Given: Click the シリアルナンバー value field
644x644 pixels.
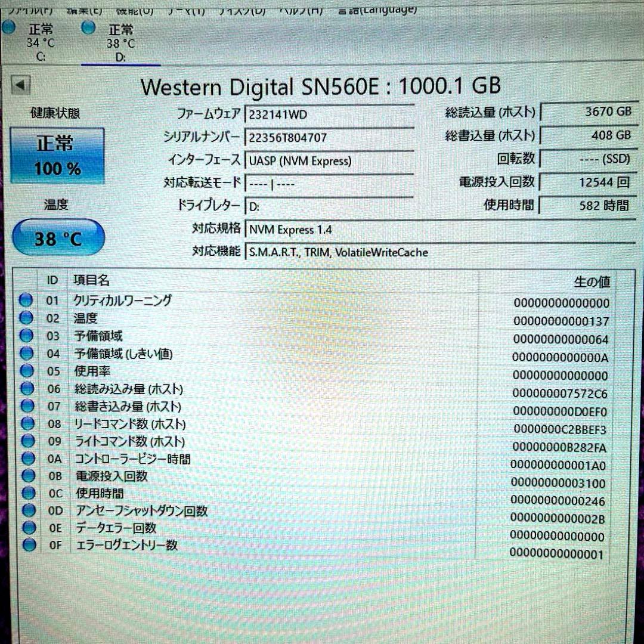Looking at the screenshot, I should coord(328,137).
